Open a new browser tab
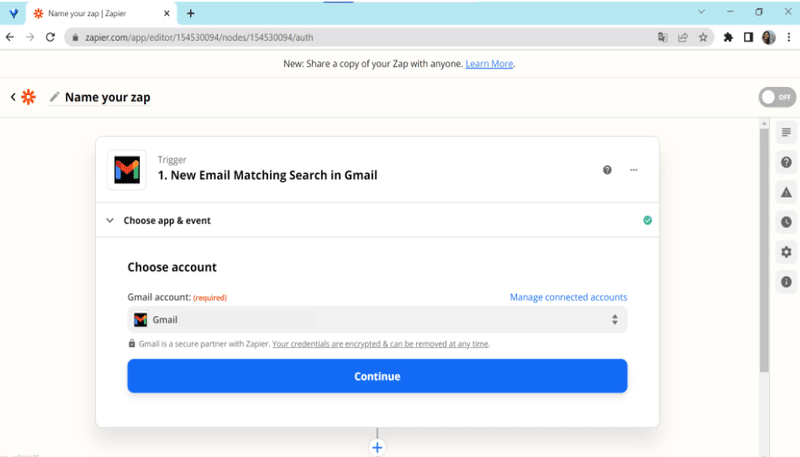 click(190, 13)
